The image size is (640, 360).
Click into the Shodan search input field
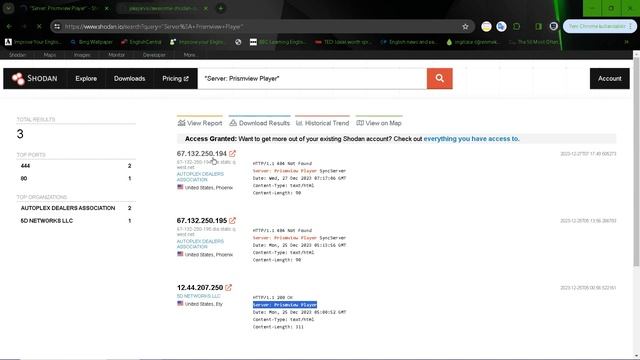pos(312,78)
